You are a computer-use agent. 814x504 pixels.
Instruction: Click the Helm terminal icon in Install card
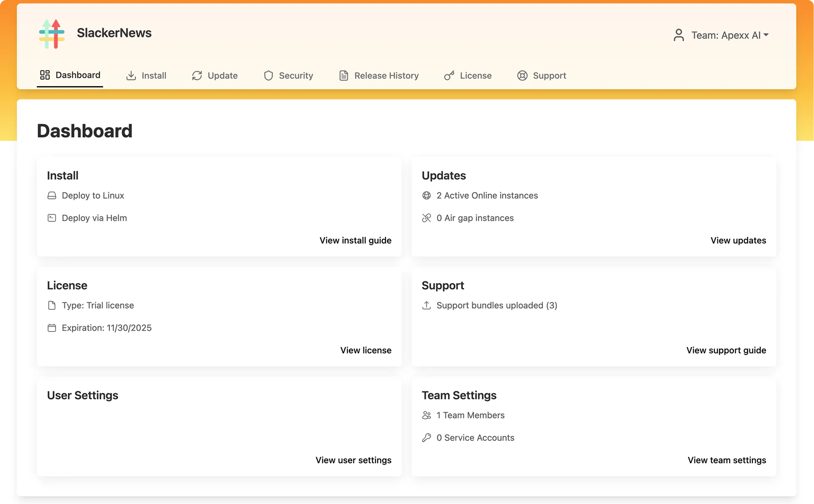tap(52, 218)
